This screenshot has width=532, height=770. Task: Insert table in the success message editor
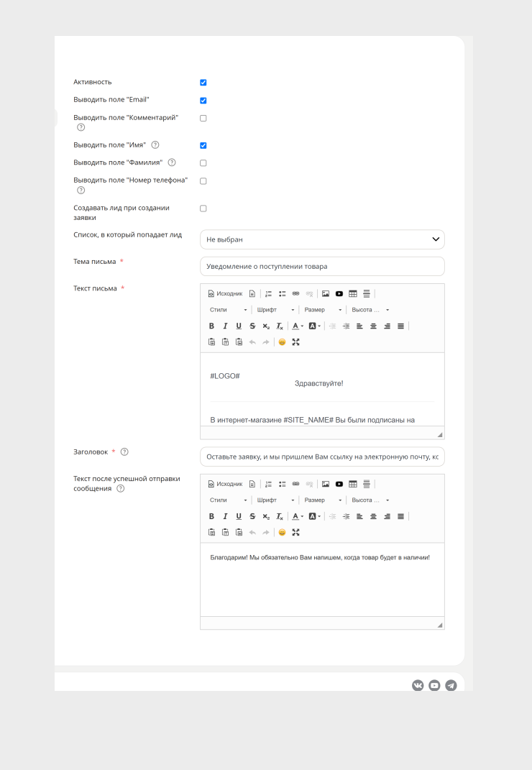353,484
